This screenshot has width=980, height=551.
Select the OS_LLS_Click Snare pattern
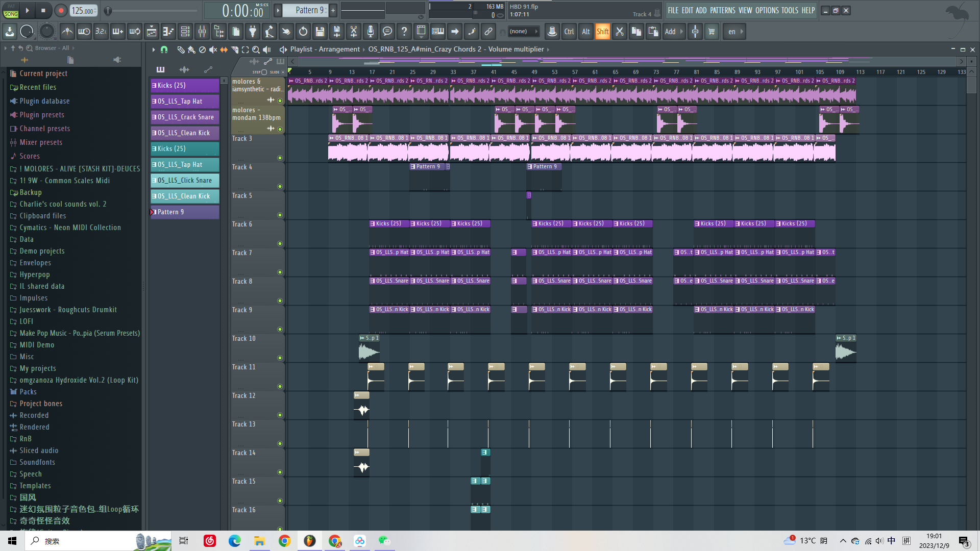185,181
